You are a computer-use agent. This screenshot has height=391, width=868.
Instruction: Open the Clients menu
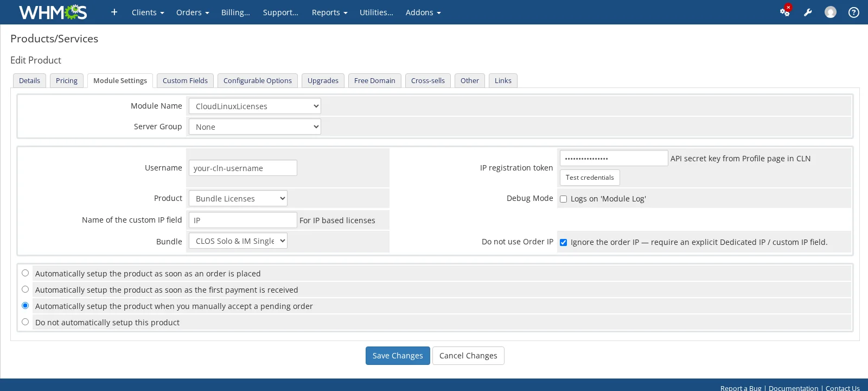coord(148,12)
